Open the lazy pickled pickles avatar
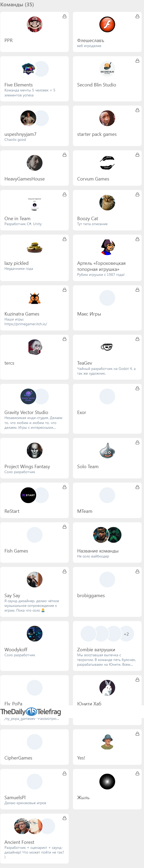Viewport: 144px width, 868px height. coord(35,247)
